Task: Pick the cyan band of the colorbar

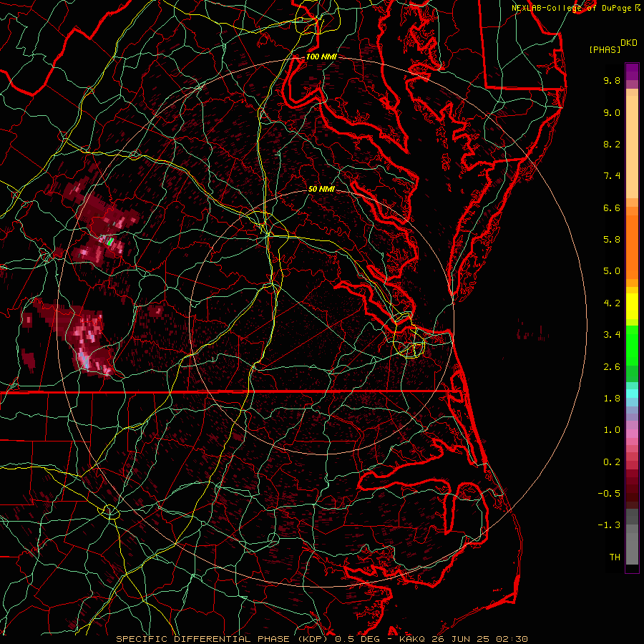Action: click(632, 394)
